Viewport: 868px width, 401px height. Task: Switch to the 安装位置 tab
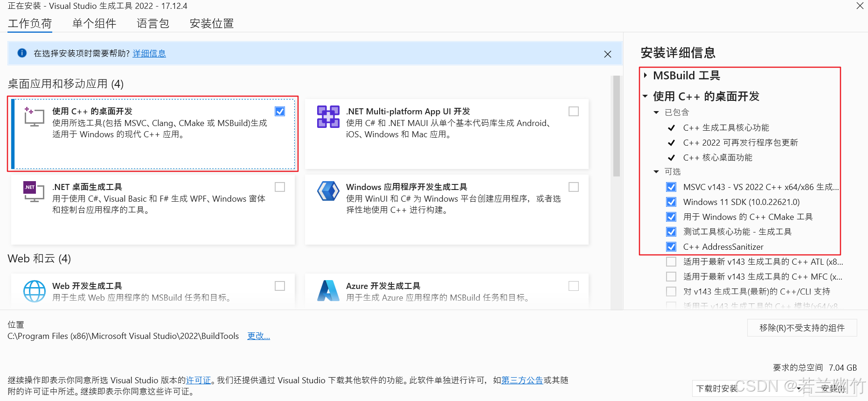(212, 23)
